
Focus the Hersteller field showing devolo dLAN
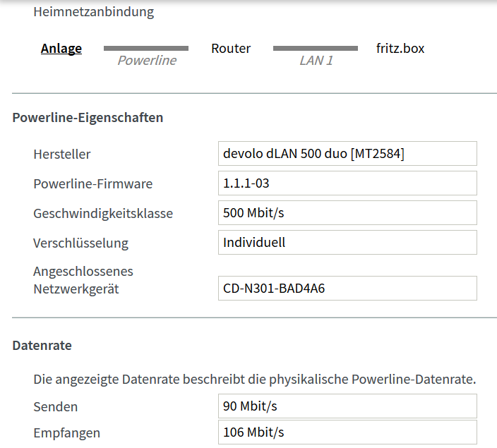(347, 154)
